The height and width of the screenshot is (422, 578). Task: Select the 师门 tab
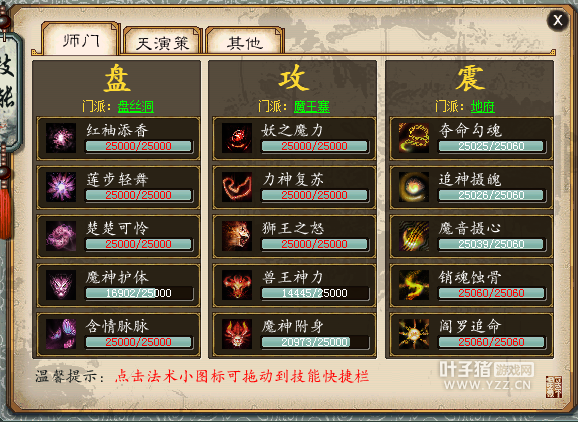pyautogui.click(x=81, y=39)
